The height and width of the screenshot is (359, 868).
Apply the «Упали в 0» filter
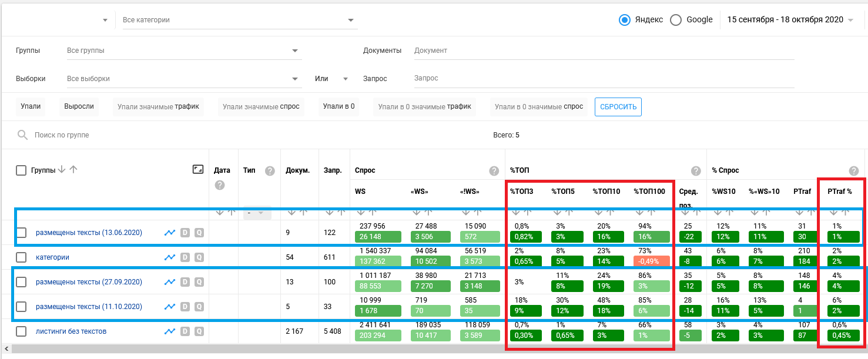pyautogui.click(x=339, y=106)
